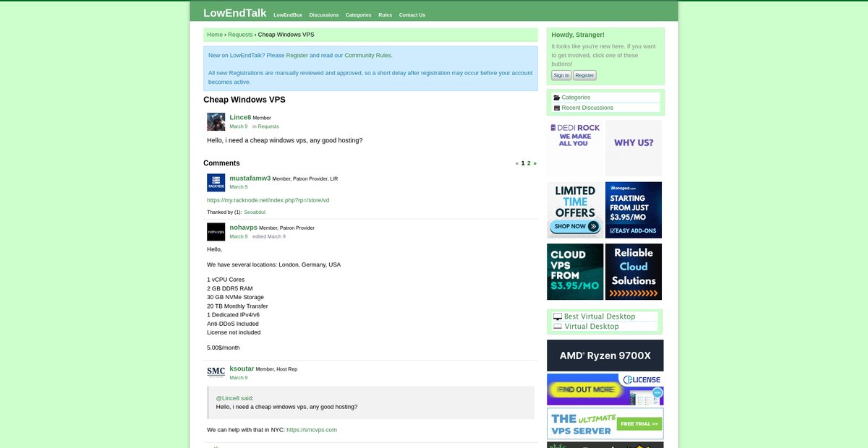
Task: Open Contact Us in the header menu
Action: coord(412,14)
